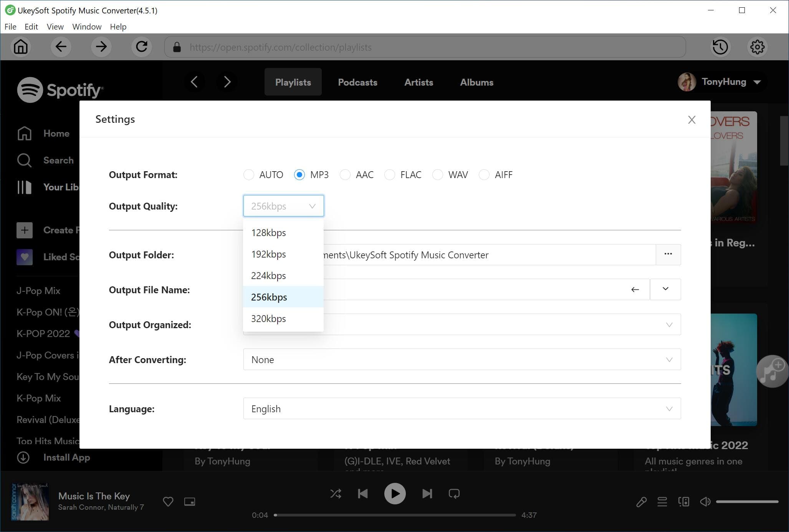This screenshot has width=789, height=532.
Task: Select the MP3 output format radio button
Action: tap(299, 174)
